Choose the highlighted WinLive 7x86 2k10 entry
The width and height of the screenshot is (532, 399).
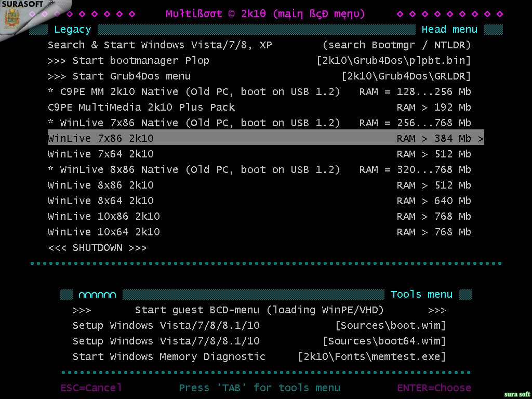[265, 137]
